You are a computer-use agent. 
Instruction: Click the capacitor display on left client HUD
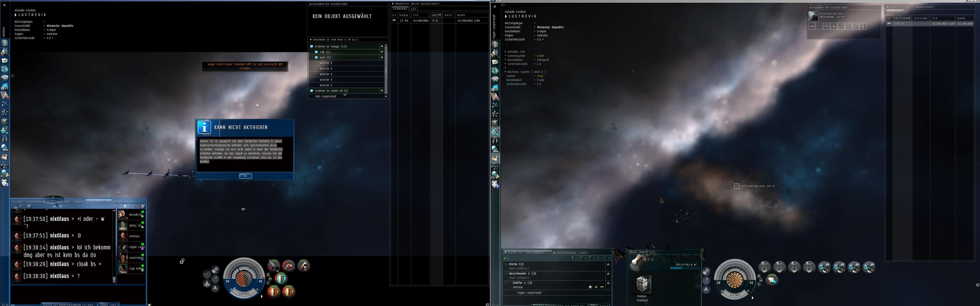tap(244, 279)
